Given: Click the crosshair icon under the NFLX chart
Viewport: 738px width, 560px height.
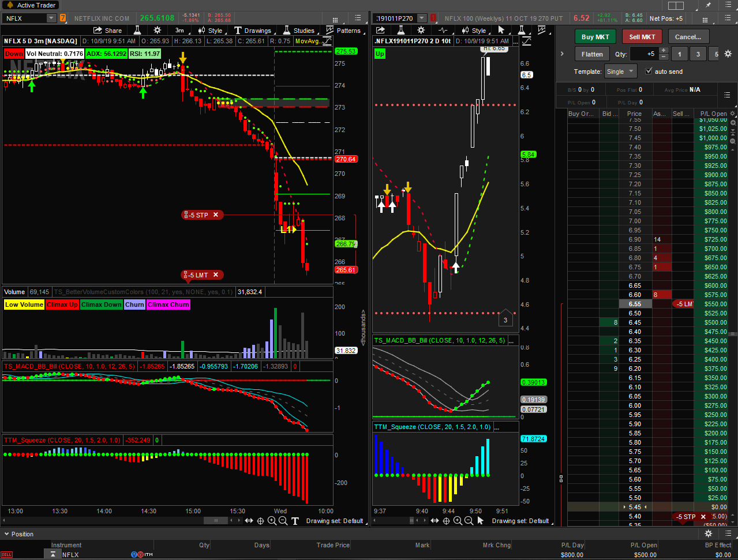Looking at the screenshot, I should tap(260, 521).
